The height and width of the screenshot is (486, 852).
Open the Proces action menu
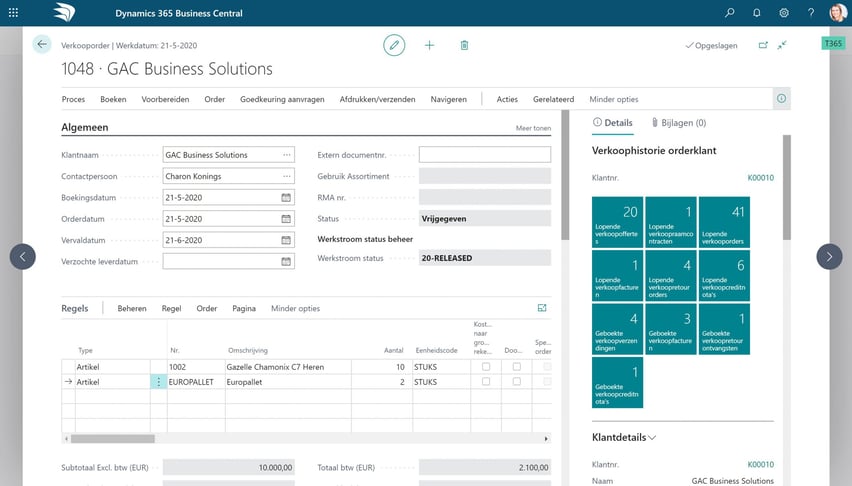[73, 99]
